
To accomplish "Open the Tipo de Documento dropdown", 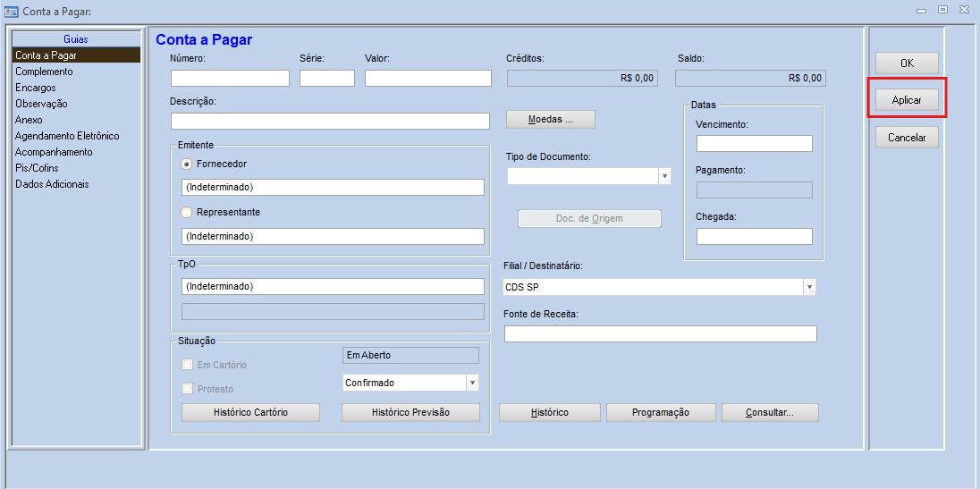I will point(664,177).
